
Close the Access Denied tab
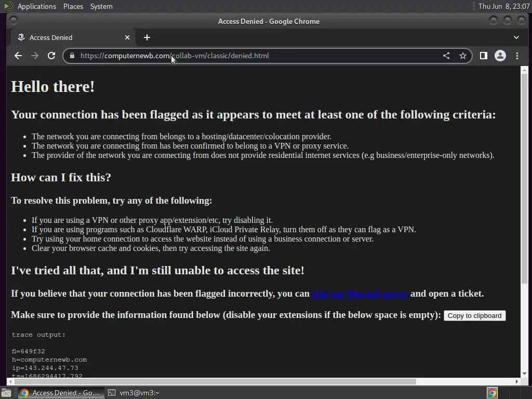point(127,37)
